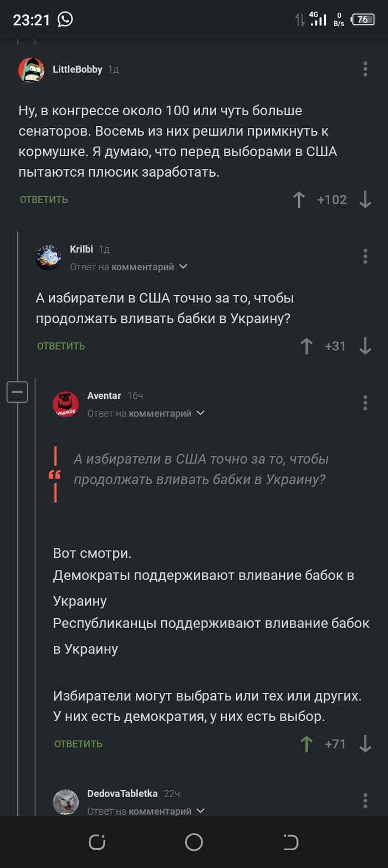Open Krilbi's profile avatar
The image size is (388, 868).
pos(49,256)
